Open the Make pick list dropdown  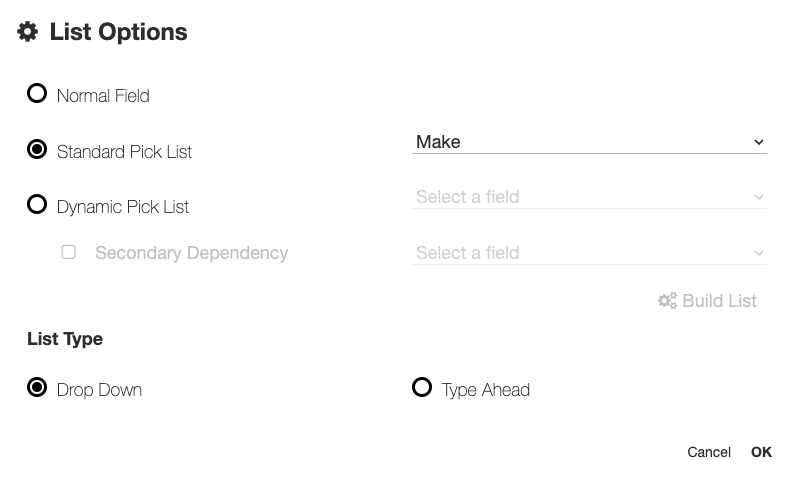tap(588, 142)
